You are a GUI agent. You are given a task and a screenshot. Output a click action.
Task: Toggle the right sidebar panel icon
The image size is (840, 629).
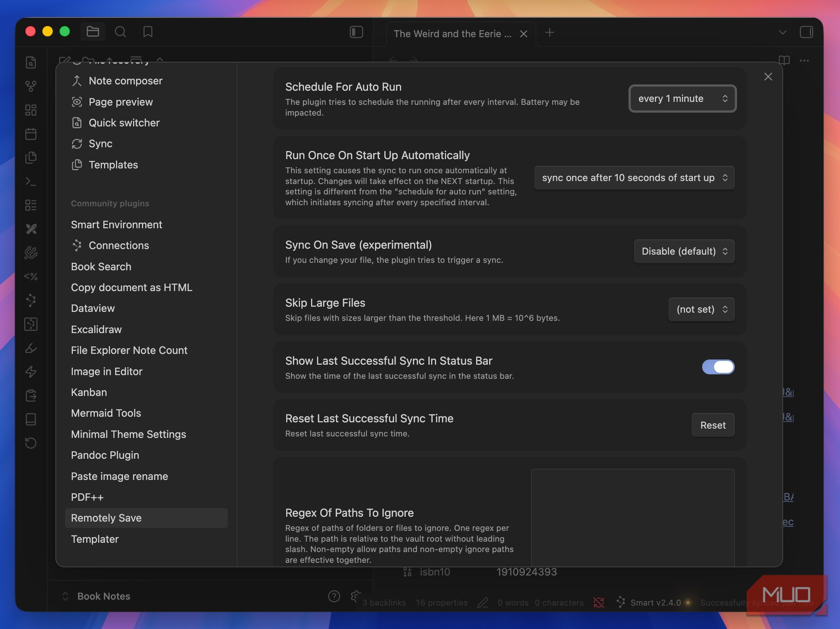806,32
